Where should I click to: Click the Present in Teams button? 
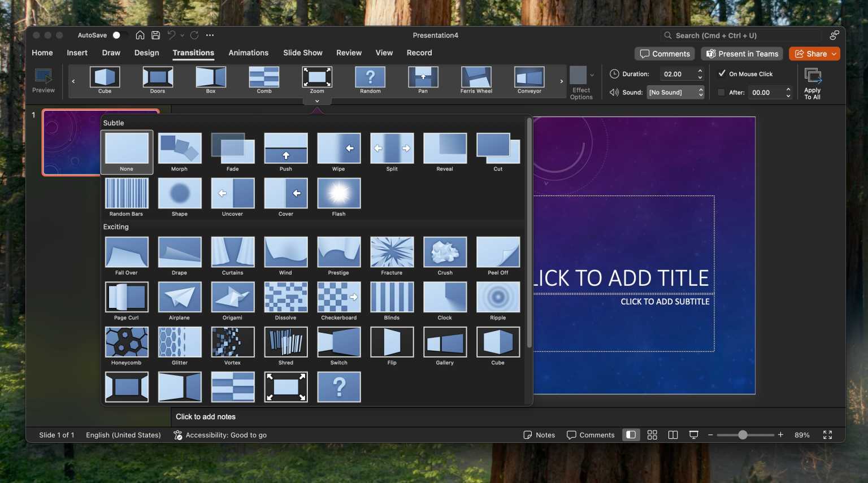pyautogui.click(x=741, y=54)
